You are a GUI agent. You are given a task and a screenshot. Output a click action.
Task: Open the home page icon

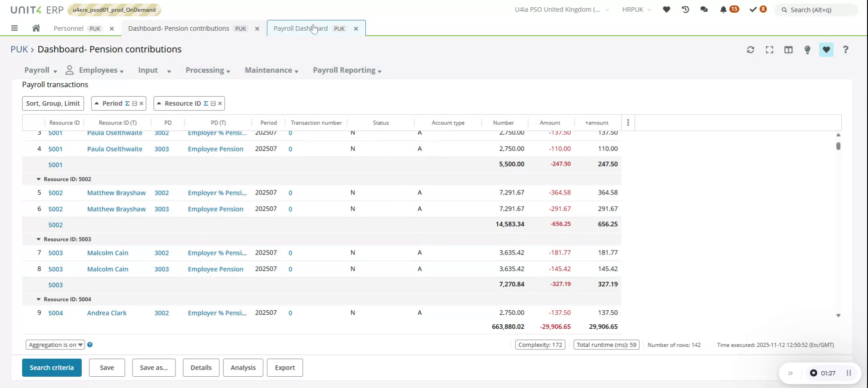(36, 28)
